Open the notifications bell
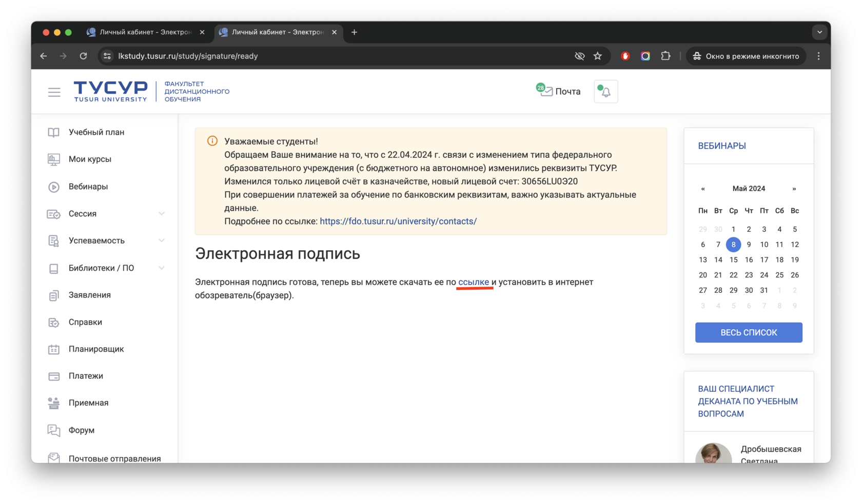Viewport: 862px width, 504px height. 605,92
